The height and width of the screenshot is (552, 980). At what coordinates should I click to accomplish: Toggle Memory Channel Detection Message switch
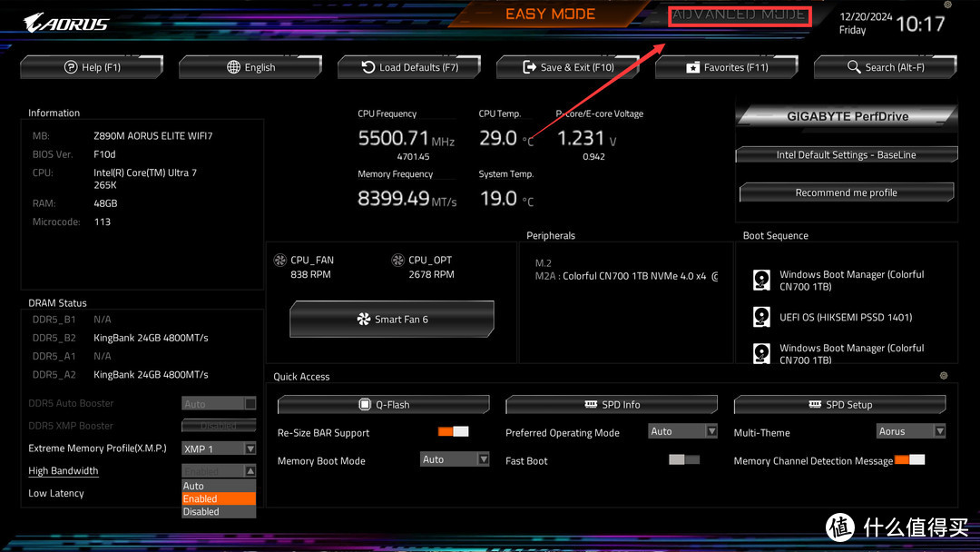[x=909, y=459]
